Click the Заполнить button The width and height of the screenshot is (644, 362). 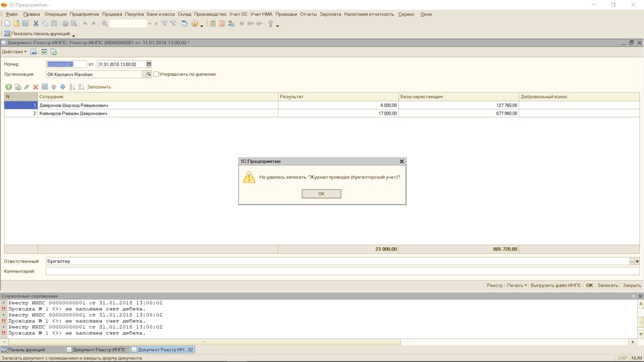coord(99,87)
